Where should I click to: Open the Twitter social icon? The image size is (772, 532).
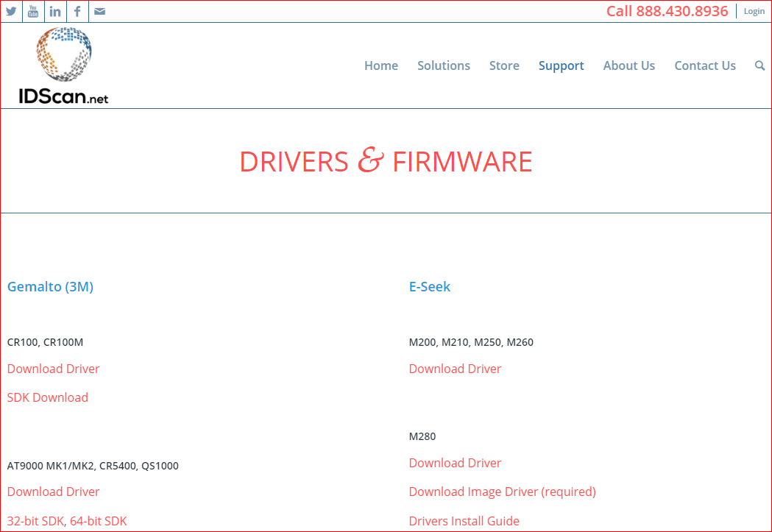[x=11, y=11]
